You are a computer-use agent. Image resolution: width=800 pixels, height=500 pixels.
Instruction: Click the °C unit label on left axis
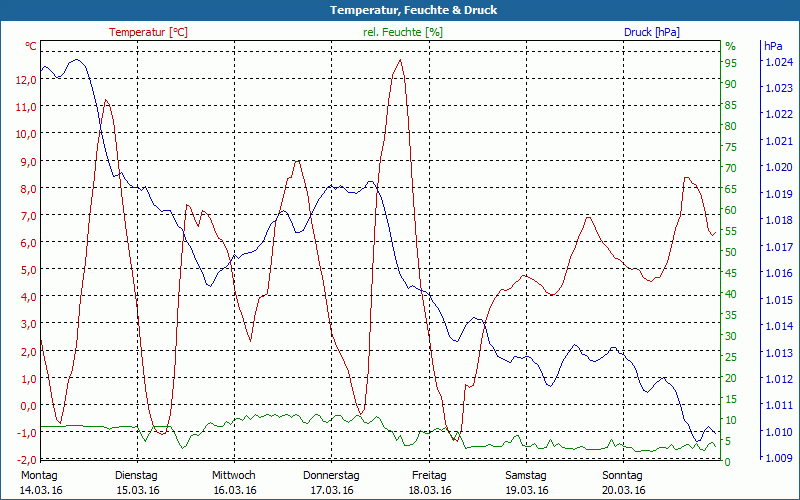tap(31, 46)
